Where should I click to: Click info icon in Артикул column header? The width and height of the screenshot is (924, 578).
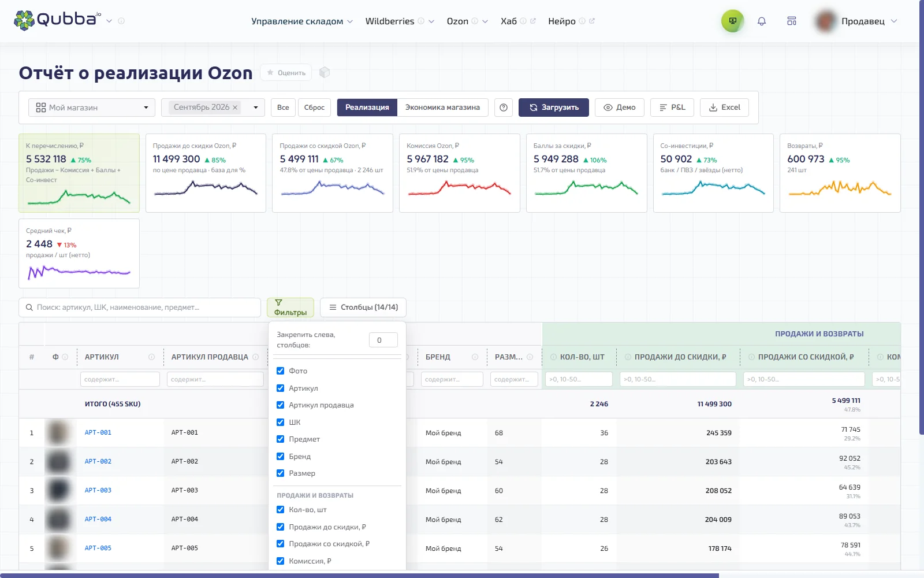point(151,357)
